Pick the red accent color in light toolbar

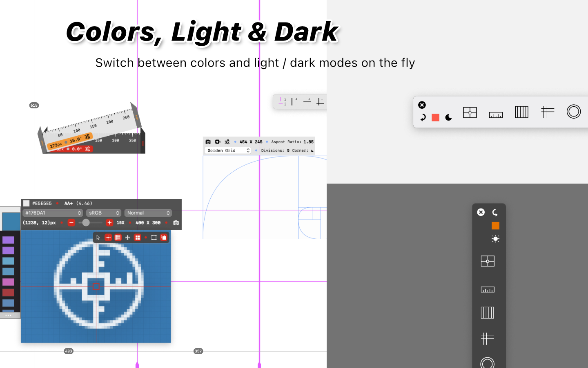click(x=436, y=117)
